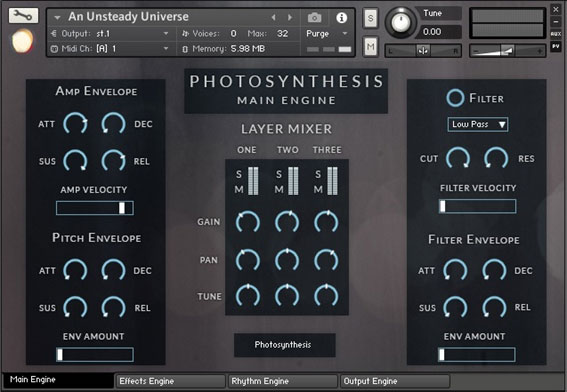This screenshot has height=392, width=567.
Task: Mute layer ONE in Layer Mixer
Action: coord(239,189)
